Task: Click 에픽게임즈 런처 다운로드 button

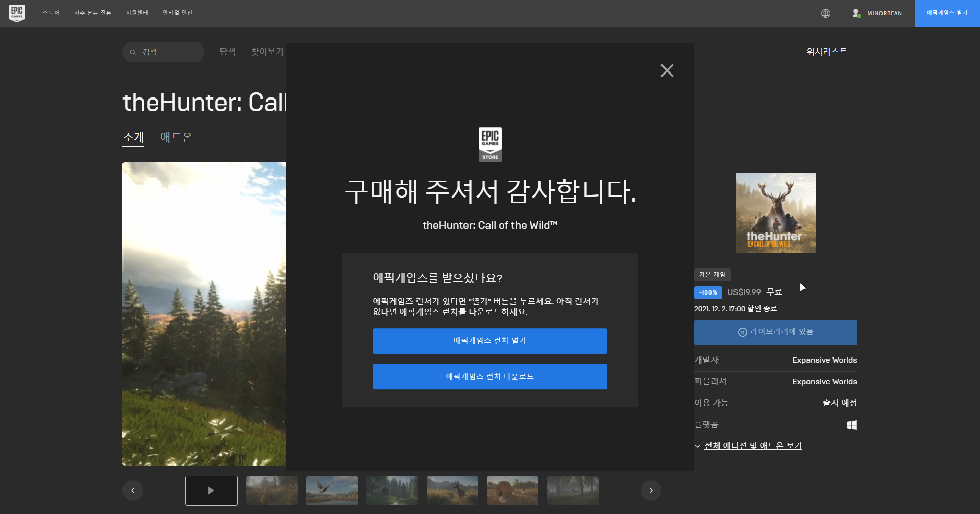Action: pyautogui.click(x=490, y=377)
